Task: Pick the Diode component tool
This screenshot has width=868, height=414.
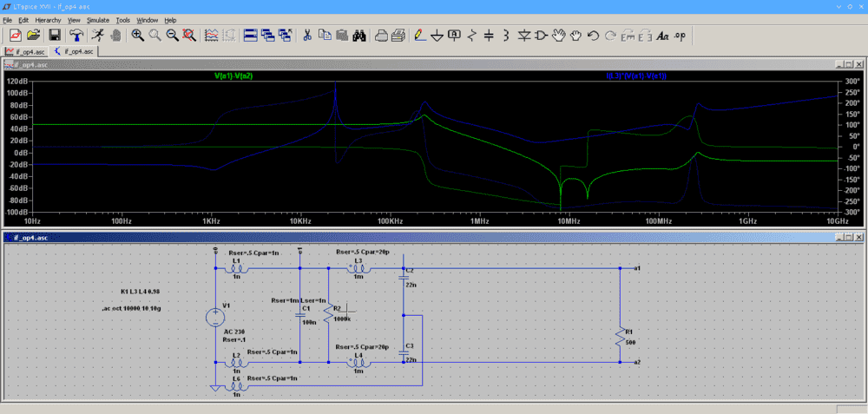Action: point(524,36)
